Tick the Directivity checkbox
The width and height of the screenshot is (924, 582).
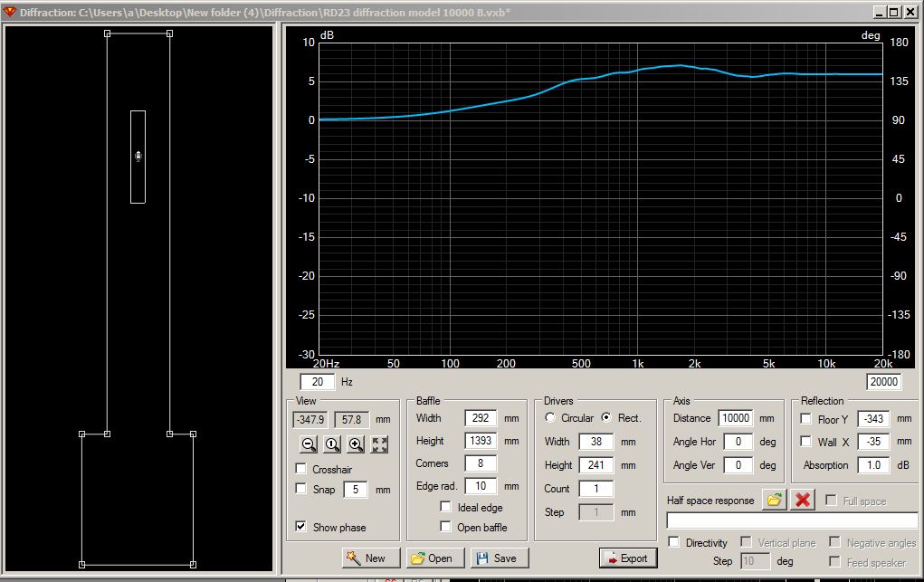(674, 542)
